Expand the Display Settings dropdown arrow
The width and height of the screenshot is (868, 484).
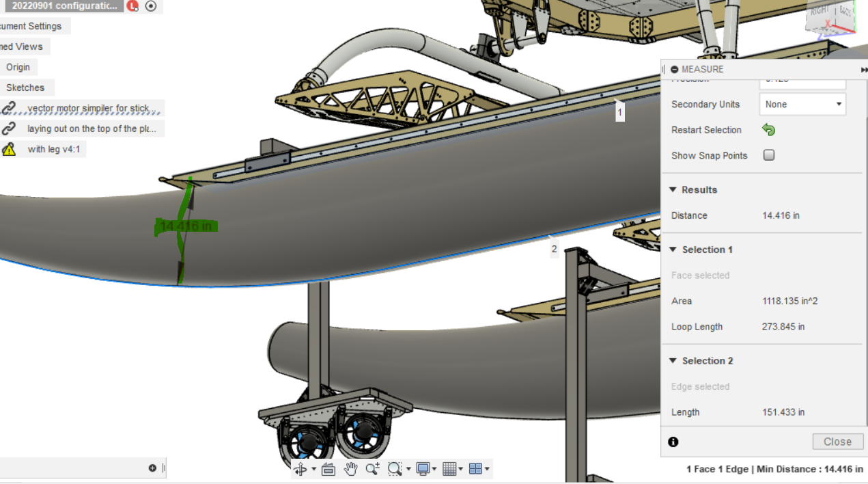click(434, 469)
